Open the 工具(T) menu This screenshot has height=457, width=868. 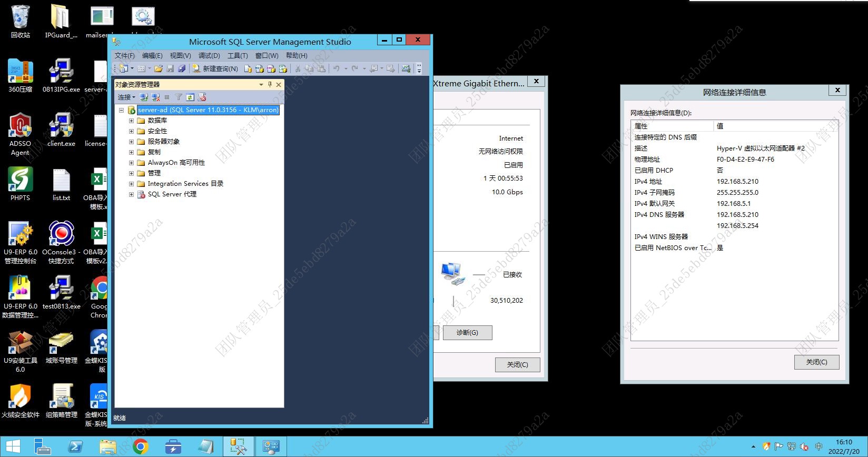[237, 55]
